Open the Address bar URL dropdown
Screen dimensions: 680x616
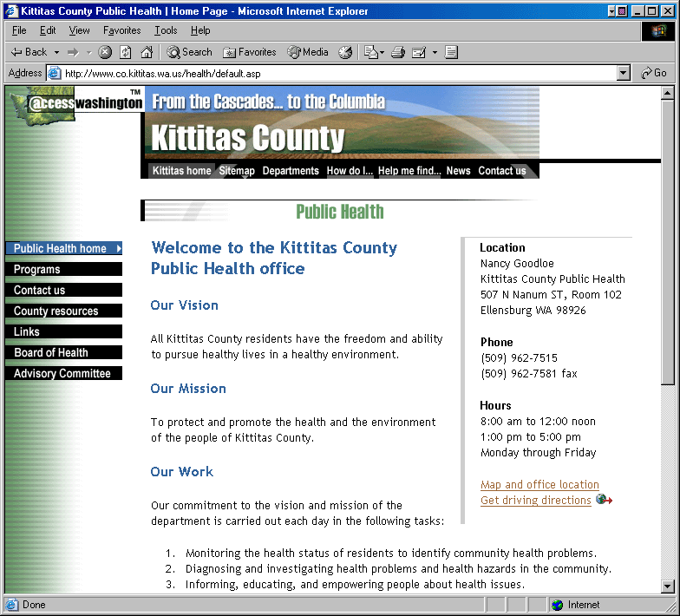click(x=624, y=74)
